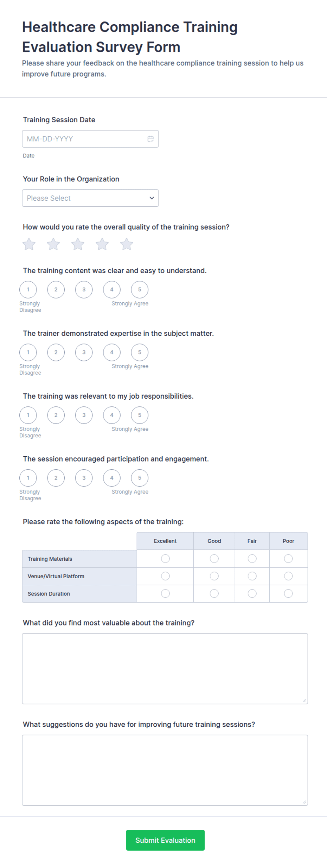This screenshot has width=327, height=868.
Task: Choose the second star rating
Action: [x=53, y=244]
